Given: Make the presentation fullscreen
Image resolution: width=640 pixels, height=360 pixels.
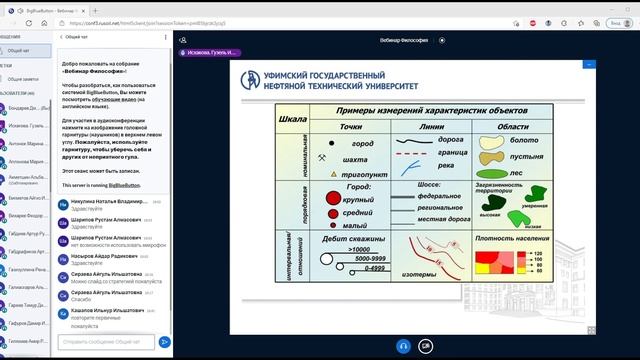Looking at the screenshot, I should click(x=591, y=330).
